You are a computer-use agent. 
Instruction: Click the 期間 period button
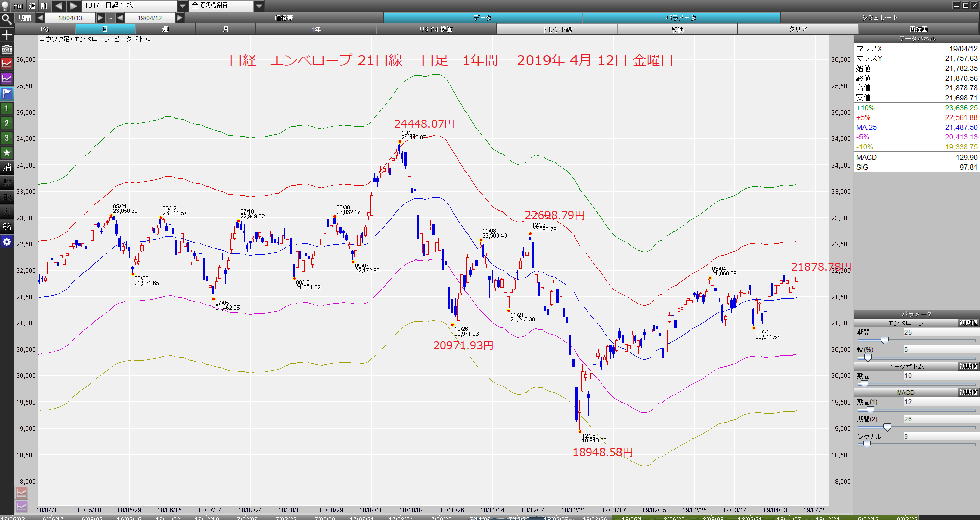pyautogui.click(x=25, y=18)
